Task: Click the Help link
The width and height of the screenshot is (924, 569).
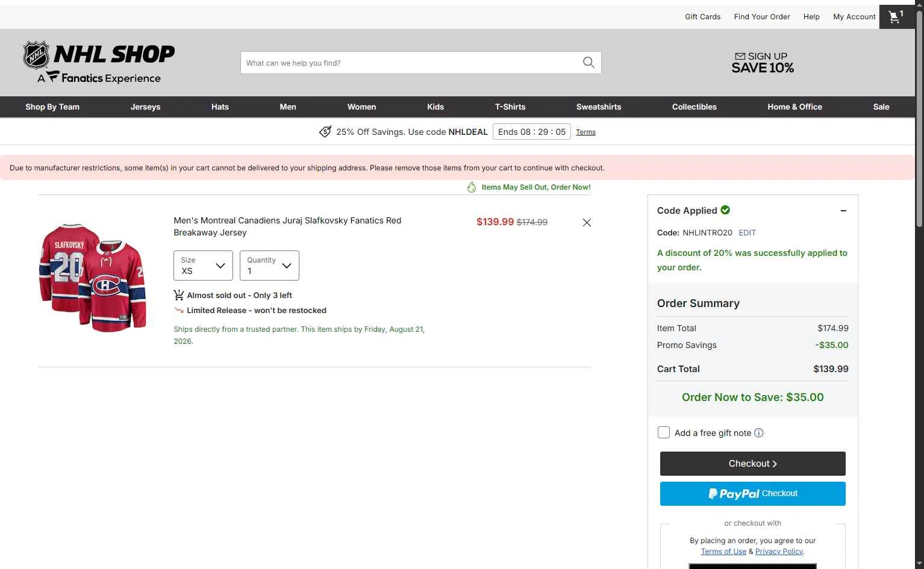Action: click(811, 17)
